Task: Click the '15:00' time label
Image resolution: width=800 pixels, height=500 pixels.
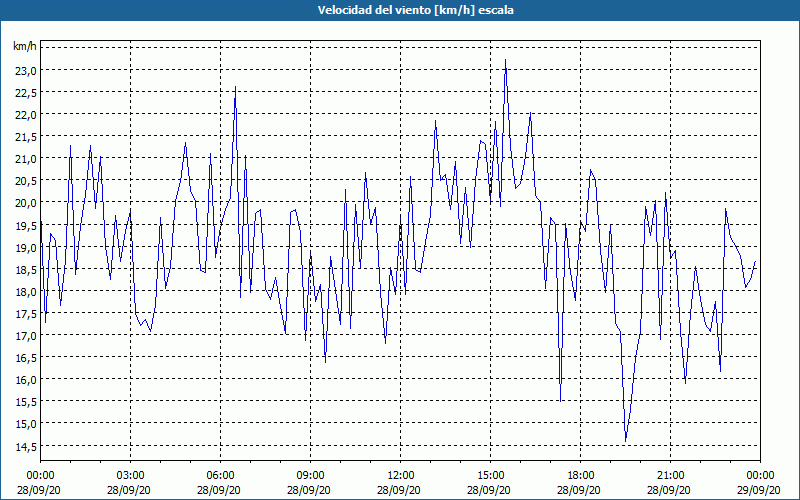Action: [490, 476]
